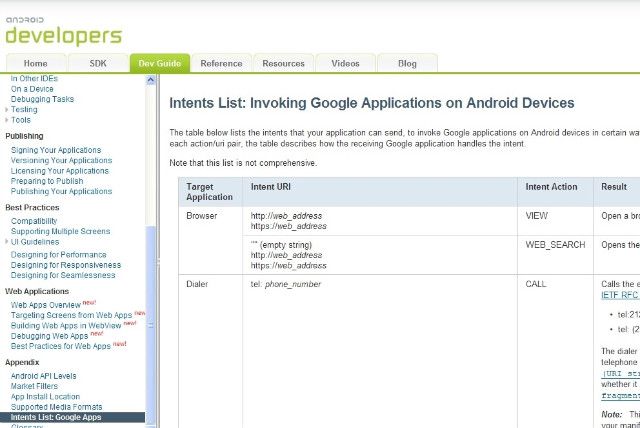Click the Android developers logo
Screen dimensions: 640x428
64,31
